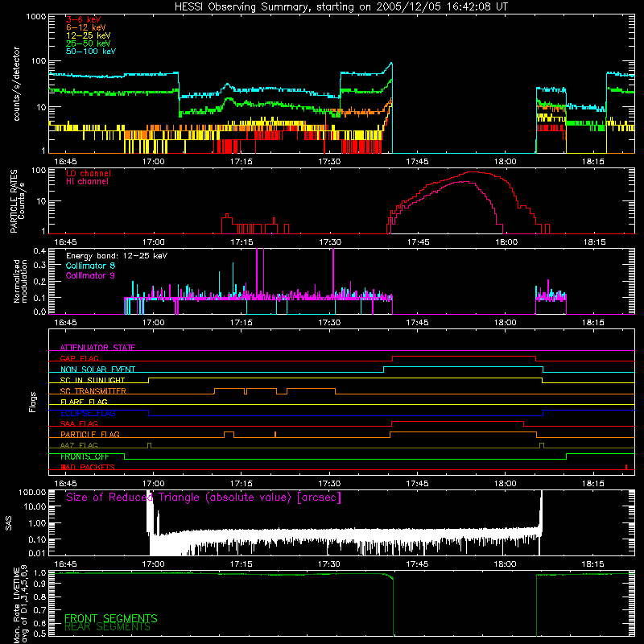The height and width of the screenshot is (644, 644).
Task: Click the HESSI Observing Summary title text
Action: tap(341, 6)
